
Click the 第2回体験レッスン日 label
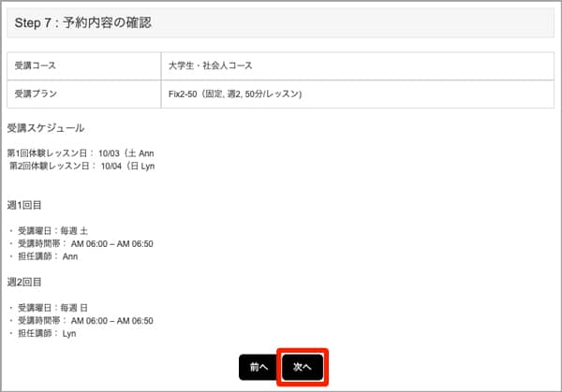click(52, 166)
